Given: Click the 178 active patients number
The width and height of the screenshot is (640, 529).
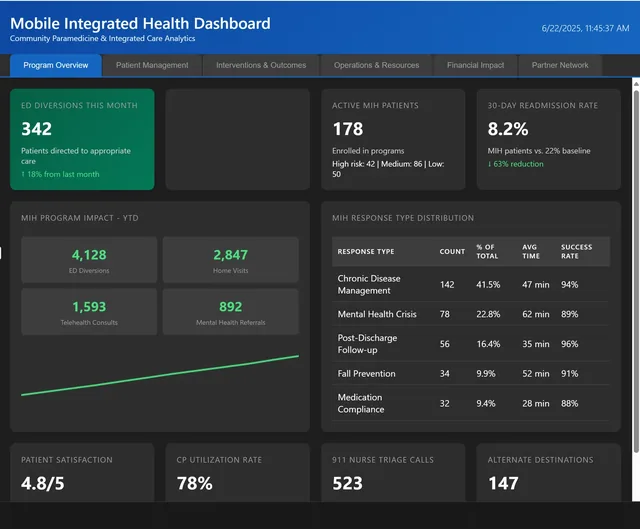Looking at the screenshot, I should (348, 129).
